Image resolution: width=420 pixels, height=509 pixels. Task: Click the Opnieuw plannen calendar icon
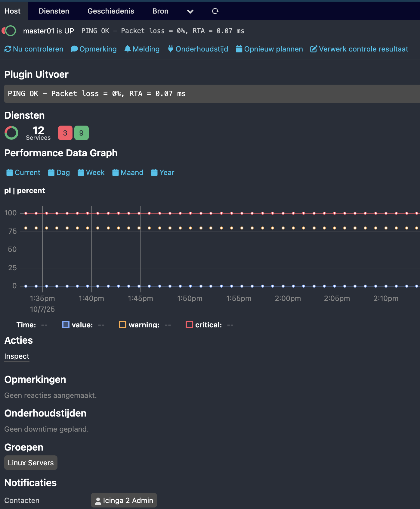pos(239,49)
